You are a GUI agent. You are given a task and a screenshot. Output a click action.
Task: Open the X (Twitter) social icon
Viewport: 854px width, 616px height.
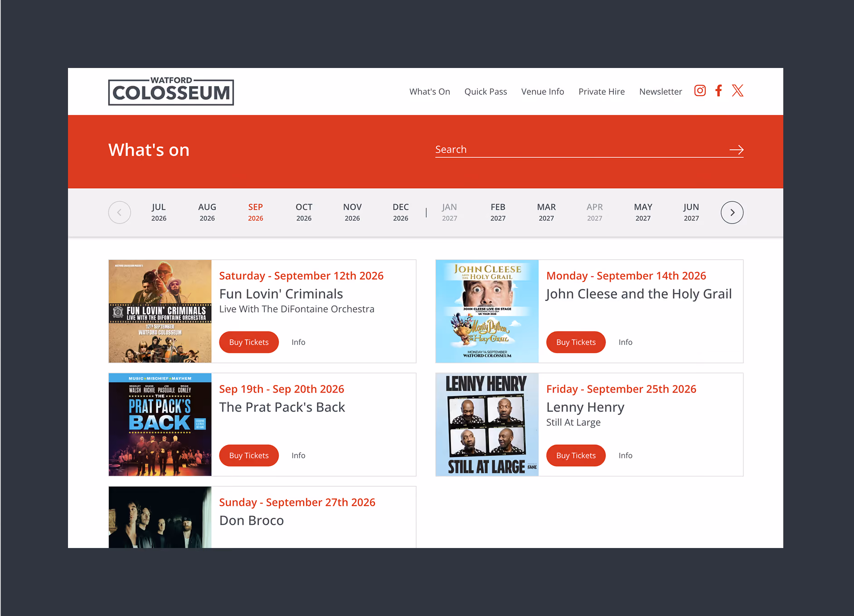(x=738, y=91)
